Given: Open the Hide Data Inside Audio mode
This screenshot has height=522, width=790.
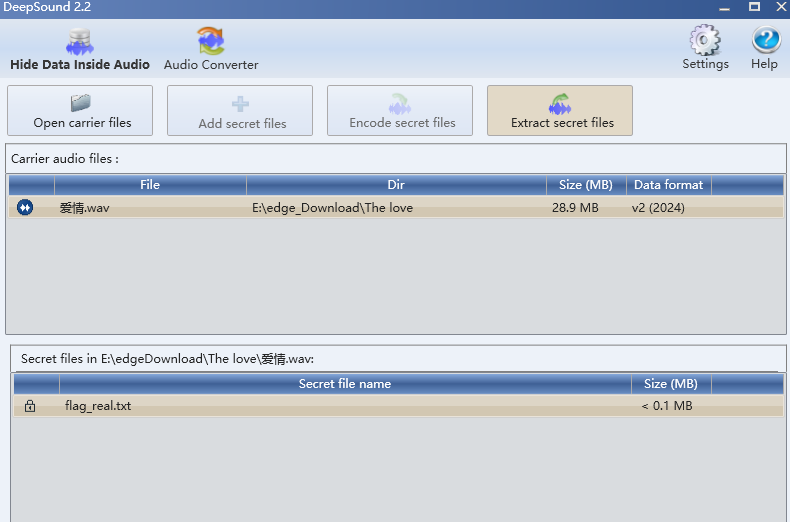Looking at the screenshot, I should pos(80,50).
